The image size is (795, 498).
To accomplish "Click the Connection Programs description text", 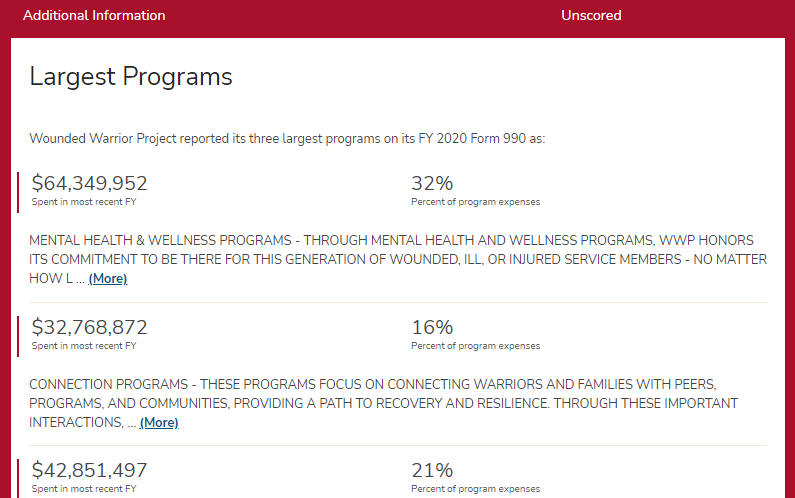I will [383, 403].
